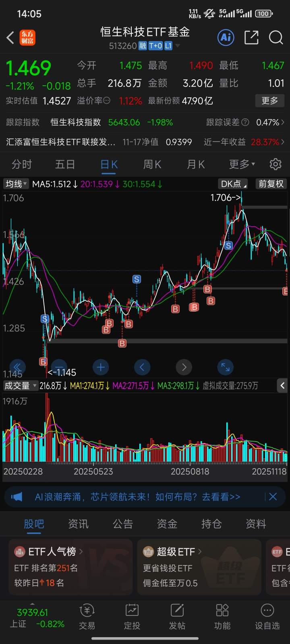Open the 更多 chart period dropdown

click(242, 164)
